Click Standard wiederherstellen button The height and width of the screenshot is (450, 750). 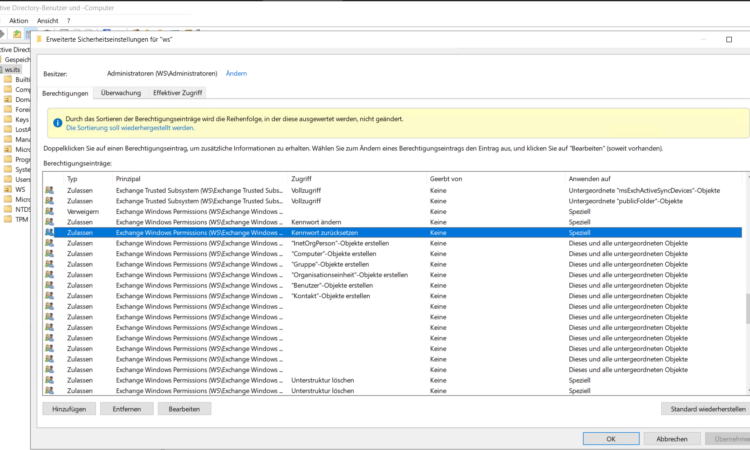click(x=707, y=409)
